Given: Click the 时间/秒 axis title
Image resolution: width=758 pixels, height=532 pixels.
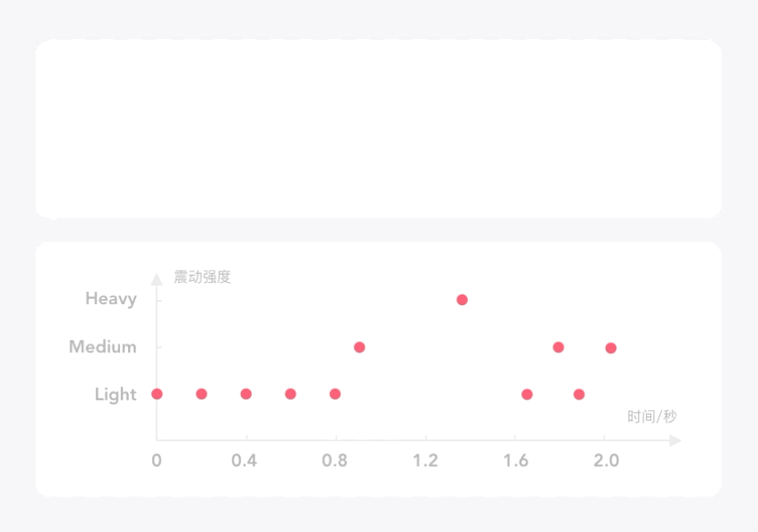Looking at the screenshot, I should tap(652, 416).
